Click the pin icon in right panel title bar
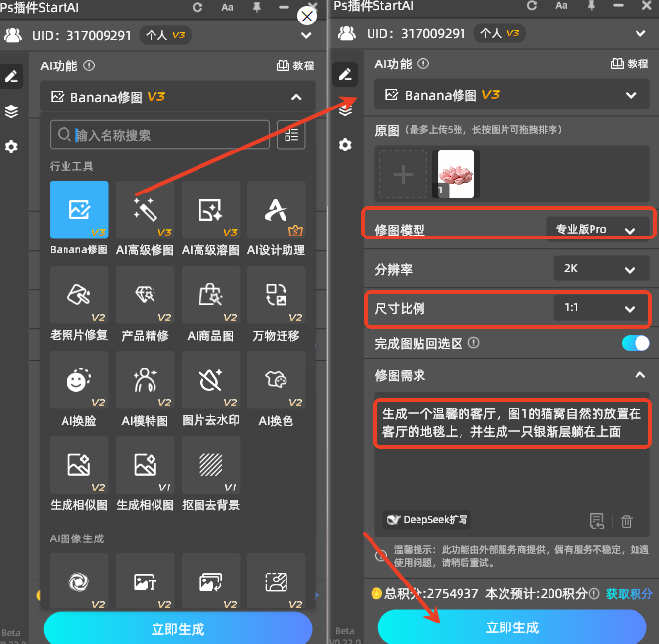The width and height of the screenshot is (659, 644). pyautogui.click(x=592, y=6)
